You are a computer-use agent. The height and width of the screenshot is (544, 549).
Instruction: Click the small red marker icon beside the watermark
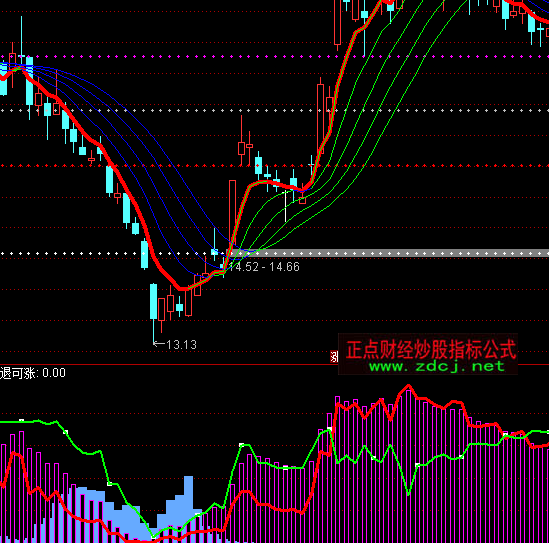(334, 356)
